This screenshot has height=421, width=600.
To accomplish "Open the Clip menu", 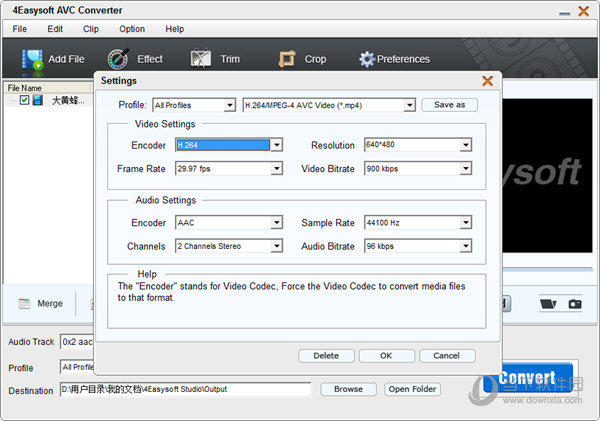I will (91, 29).
